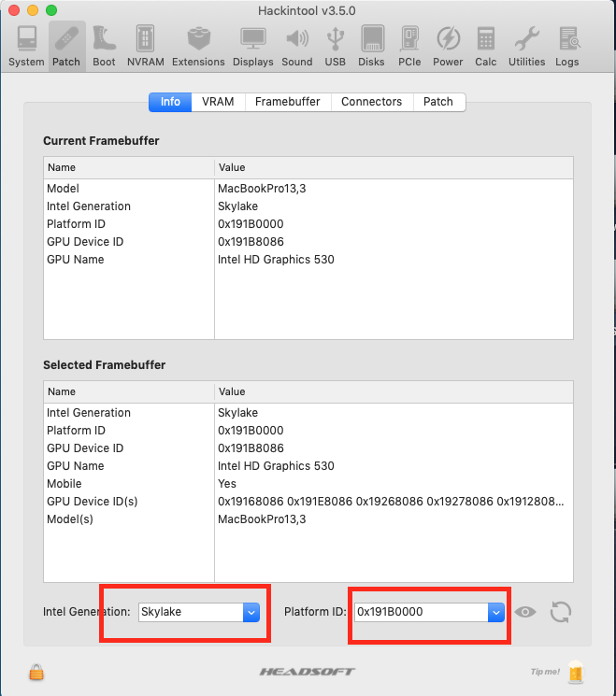Open the Power section
Image resolution: width=616 pixels, height=696 pixels.
[448, 47]
